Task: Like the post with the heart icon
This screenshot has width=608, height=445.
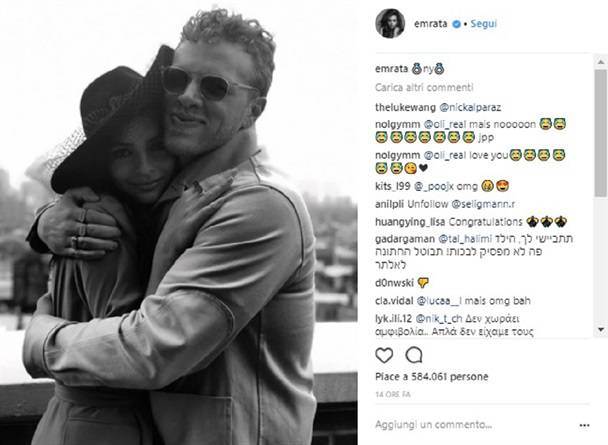Action: coord(384,355)
